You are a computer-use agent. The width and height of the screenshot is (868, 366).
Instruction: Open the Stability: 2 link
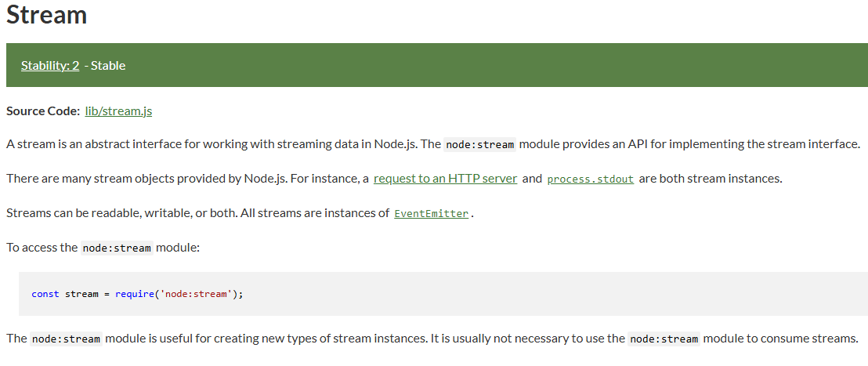[x=50, y=65]
